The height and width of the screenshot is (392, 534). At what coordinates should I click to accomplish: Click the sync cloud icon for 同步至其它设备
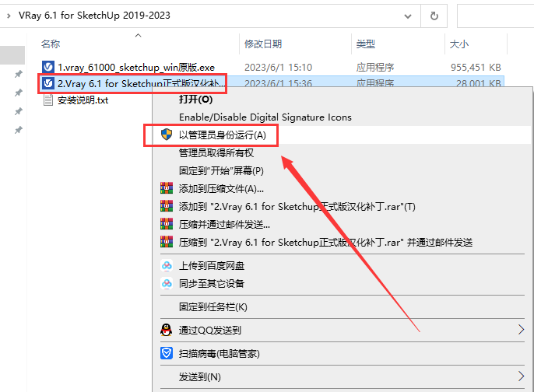(x=166, y=283)
